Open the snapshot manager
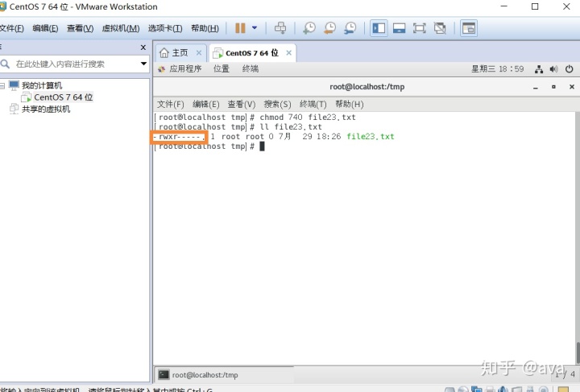Screen dimensions: 580x392 pos(350,28)
